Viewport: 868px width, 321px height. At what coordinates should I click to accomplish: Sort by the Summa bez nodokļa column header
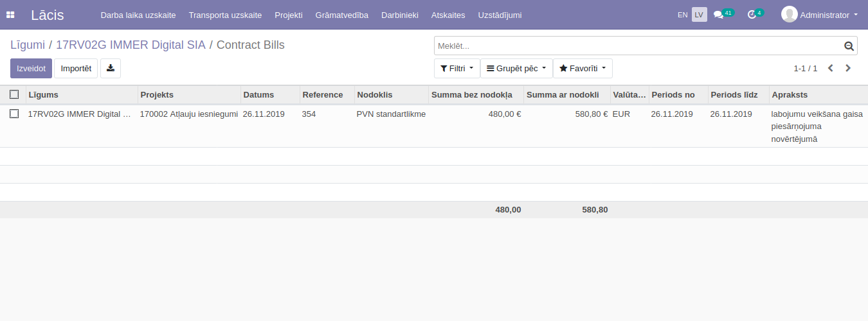(x=471, y=95)
